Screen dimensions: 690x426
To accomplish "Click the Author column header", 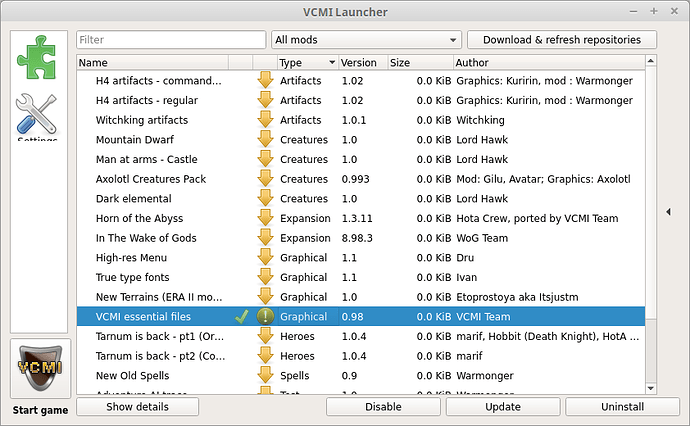I will [x=549, y=62].
